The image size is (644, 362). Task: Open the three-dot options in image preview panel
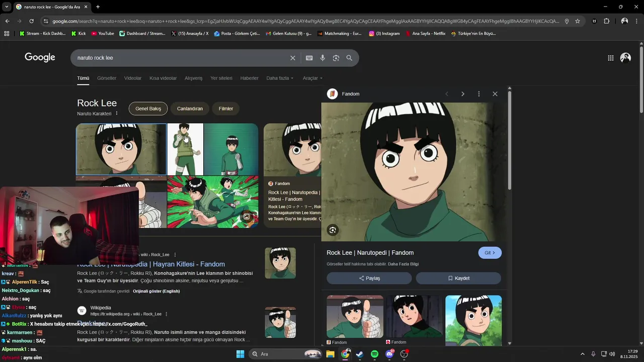(x=479, y=94)
